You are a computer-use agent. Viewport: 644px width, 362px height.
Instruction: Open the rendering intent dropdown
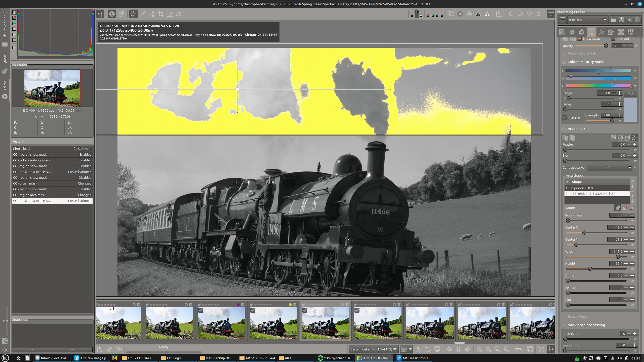coord(406,349)
